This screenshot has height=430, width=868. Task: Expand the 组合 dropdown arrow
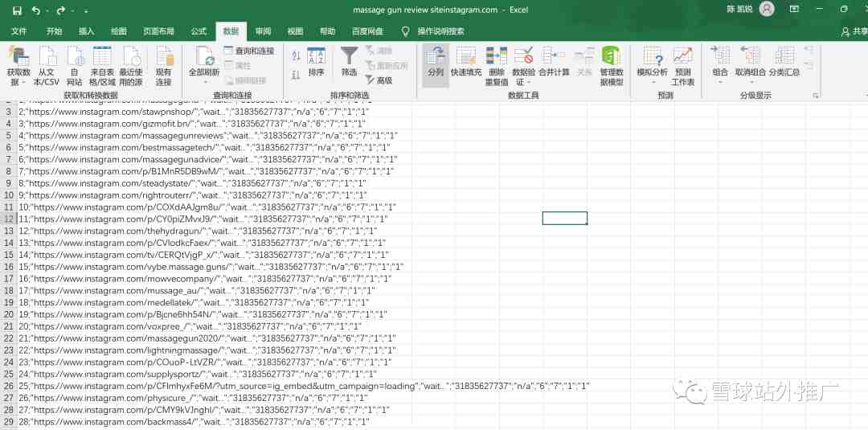721,83
